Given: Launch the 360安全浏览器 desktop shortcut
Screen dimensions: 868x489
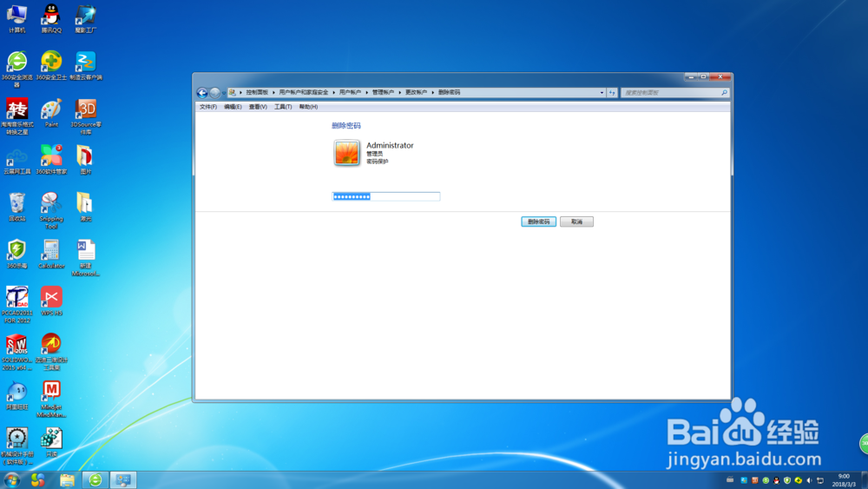Looking at the screenshot, I should (x=17, y=69).
